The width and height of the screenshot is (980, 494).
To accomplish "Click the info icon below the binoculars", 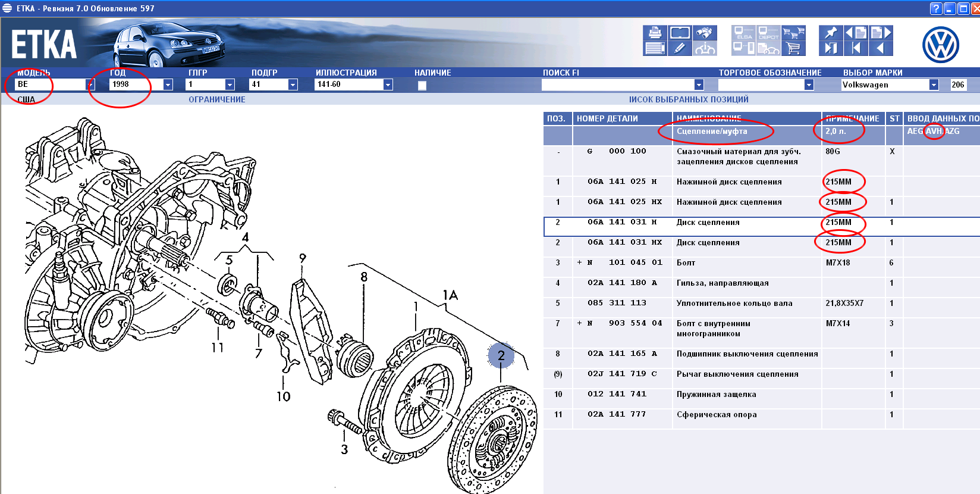I will 705,48.
